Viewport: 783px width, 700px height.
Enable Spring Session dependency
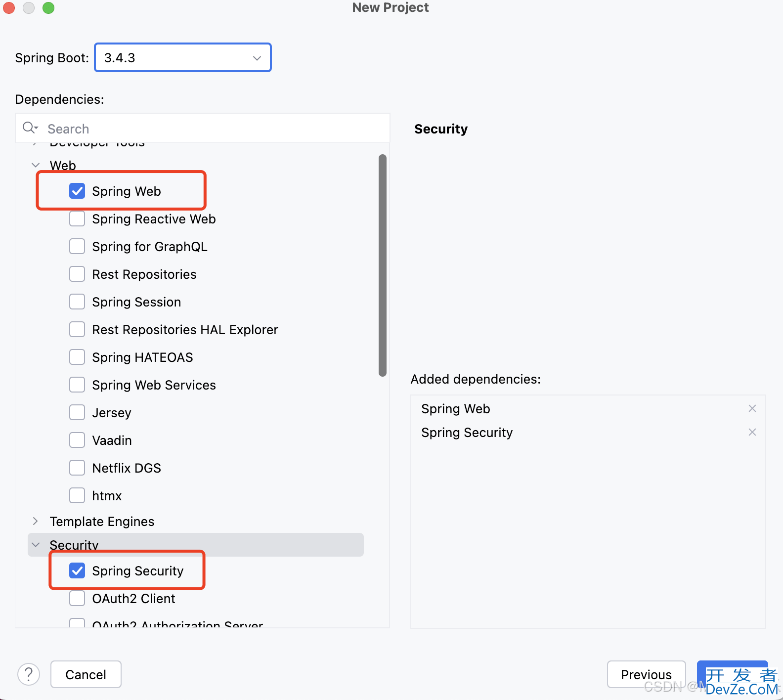click(x=77, y=302)
